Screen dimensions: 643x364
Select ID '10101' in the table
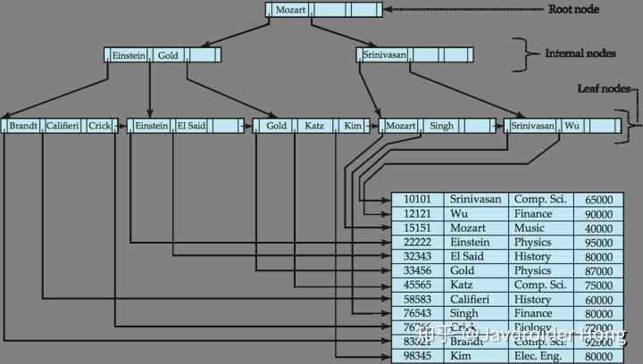[417, 200]
